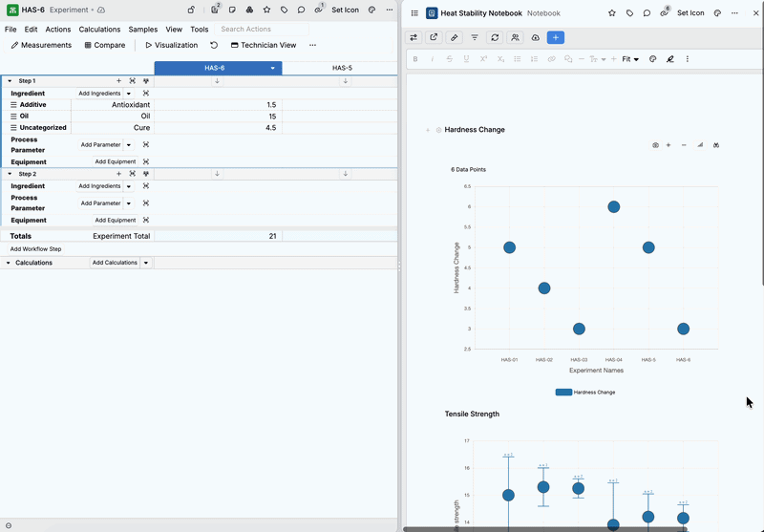This screenshot has width=764, height=532.
Task: Click the lock icon in HAS-6 header
Action: [x=191, y=11]
